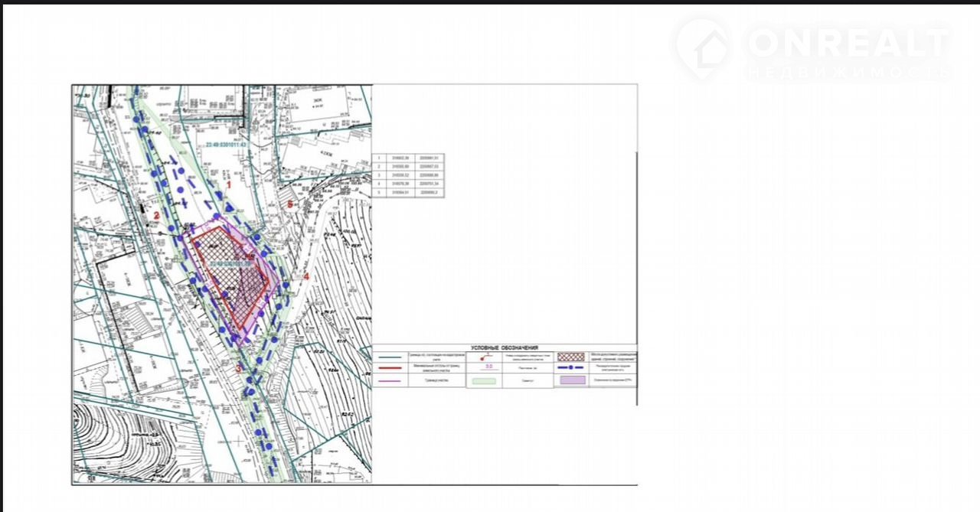980x512 pixels.
Task: Click row 5 of the coordinates table
Action: point(408,193)
